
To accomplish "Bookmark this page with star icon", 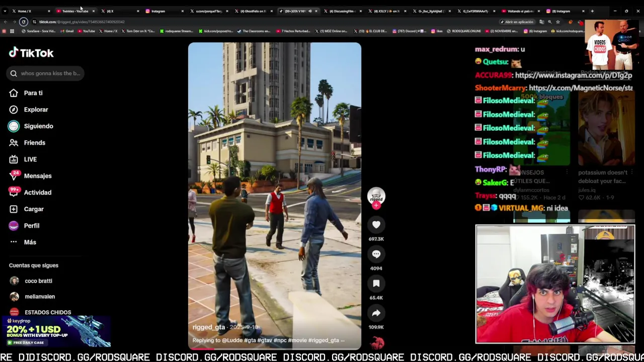I will coord(558,22).
